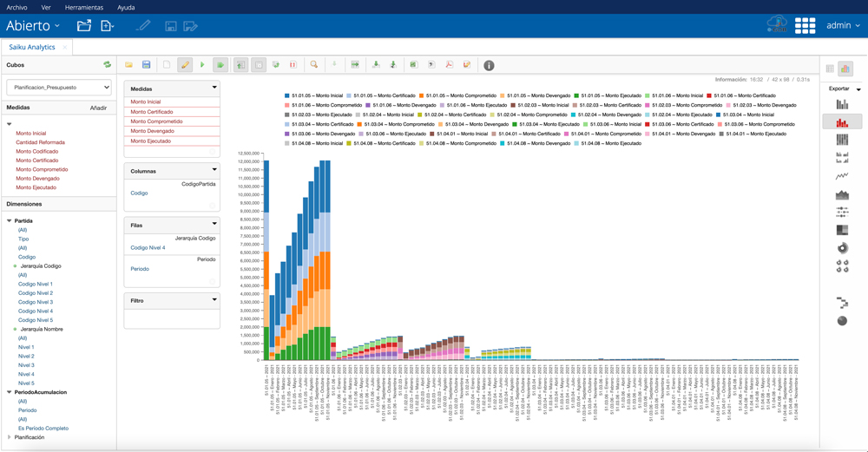Select the line chart type icon
Screen dimensions: 868x452
click(841, 176)
